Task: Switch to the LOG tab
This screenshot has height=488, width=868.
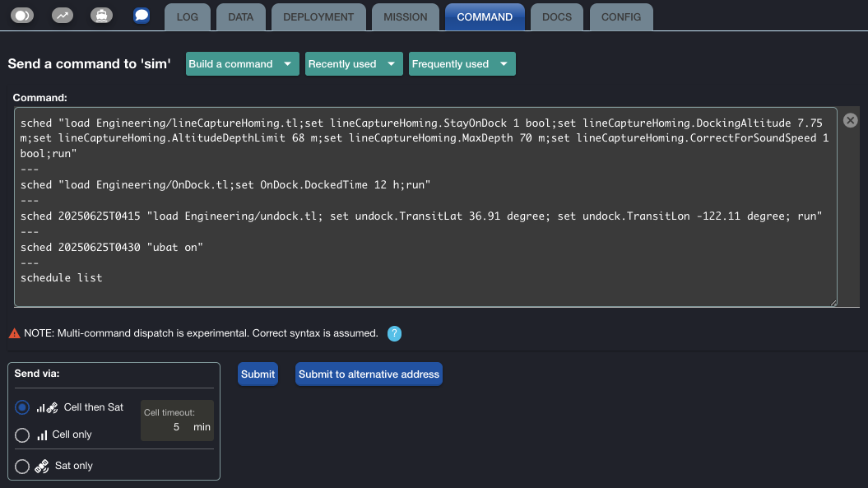Action: point(188,16)
